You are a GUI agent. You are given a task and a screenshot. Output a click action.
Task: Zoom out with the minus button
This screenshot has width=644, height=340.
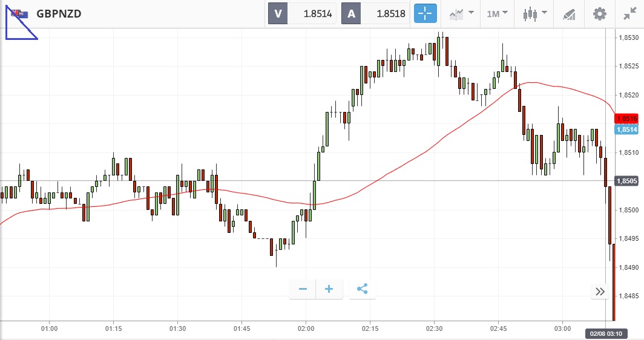(x=303, y=289)
